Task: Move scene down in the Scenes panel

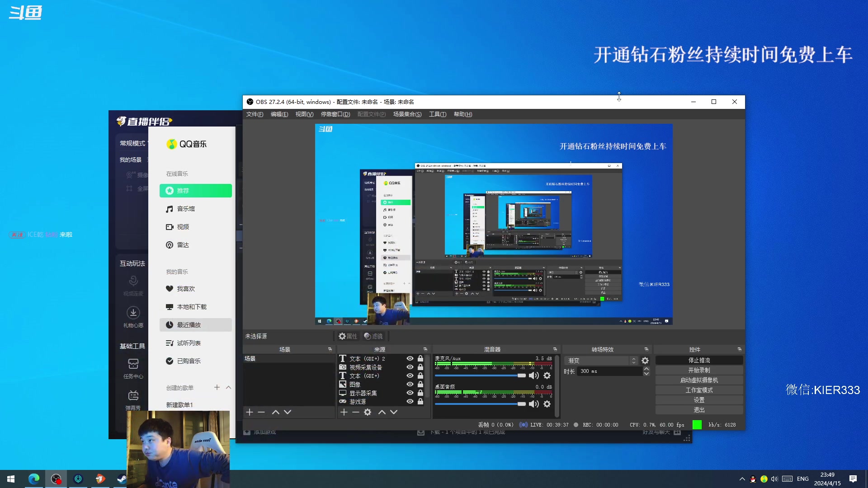Action: (x=288, y=412)
